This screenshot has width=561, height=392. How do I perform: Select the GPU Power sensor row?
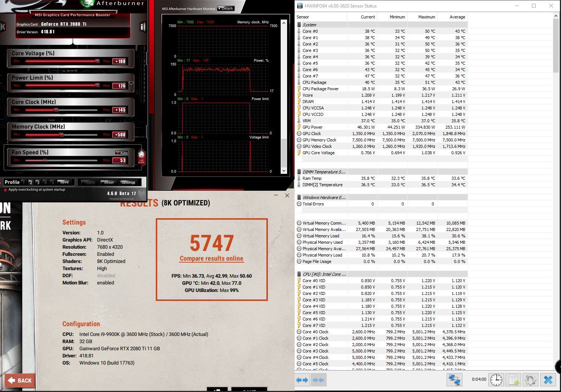(381, 127)
